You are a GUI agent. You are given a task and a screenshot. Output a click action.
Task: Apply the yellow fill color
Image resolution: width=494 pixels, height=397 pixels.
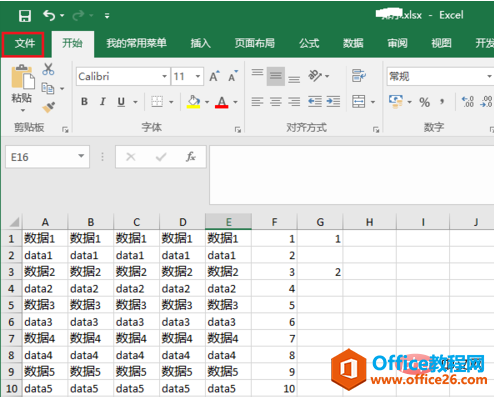click(193, 102)
